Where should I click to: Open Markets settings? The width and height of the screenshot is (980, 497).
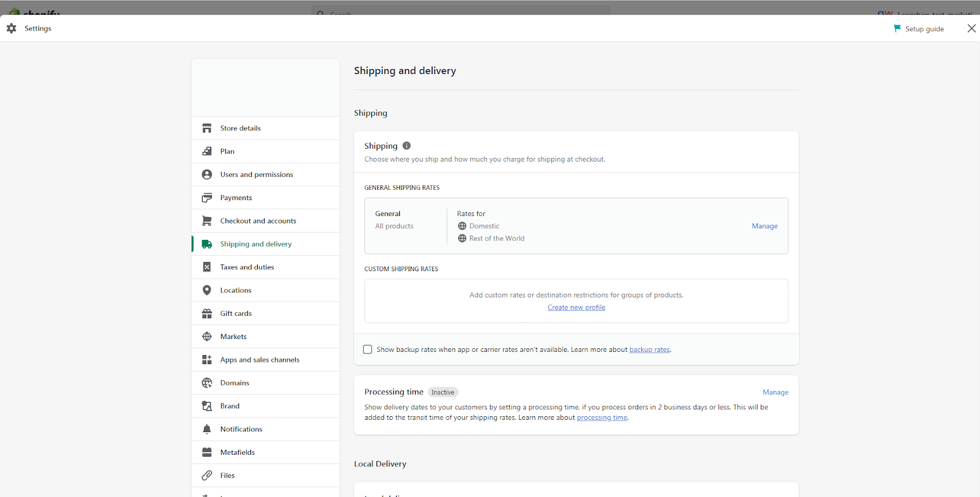tap(266, 337)
